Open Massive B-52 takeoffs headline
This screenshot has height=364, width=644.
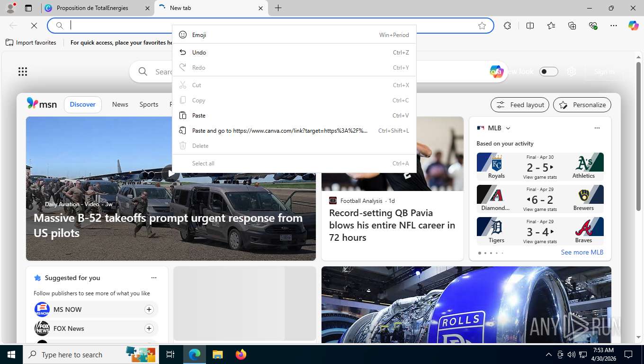tap(168, 226)
